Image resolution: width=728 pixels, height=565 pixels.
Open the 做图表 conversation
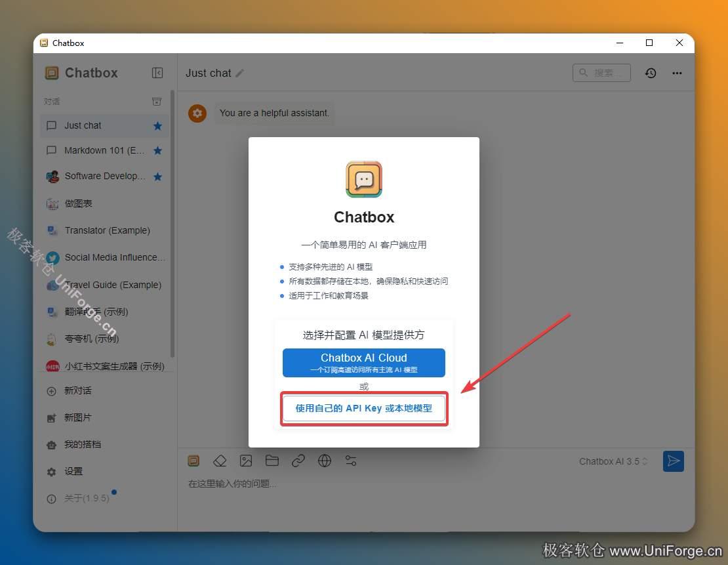(105, 203)
